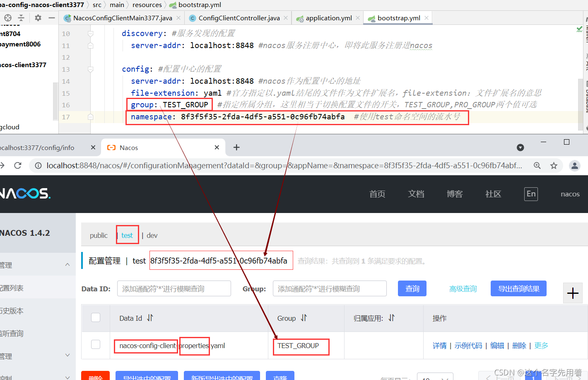Click 删除 link for the config row
Viewport: 588px width, 380px height.
pyautogui.click(x=519, y=346)
